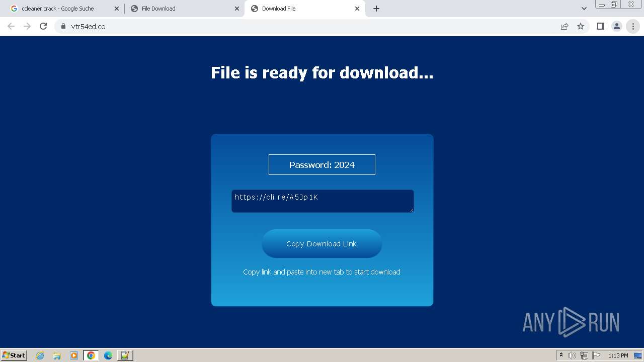Screen dimensions: 644x362
Task: Click the File is ready for download heading
Action: (322, 73)
